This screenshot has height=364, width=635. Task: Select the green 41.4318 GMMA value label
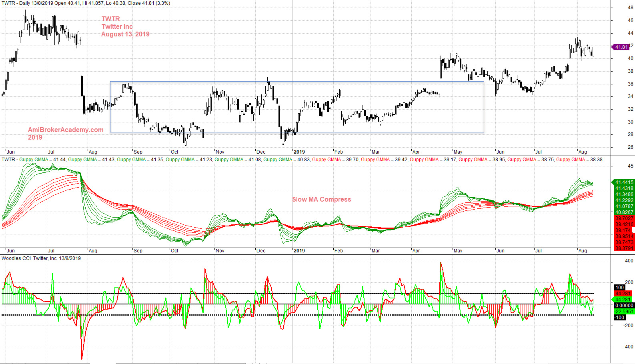[623, 188]
